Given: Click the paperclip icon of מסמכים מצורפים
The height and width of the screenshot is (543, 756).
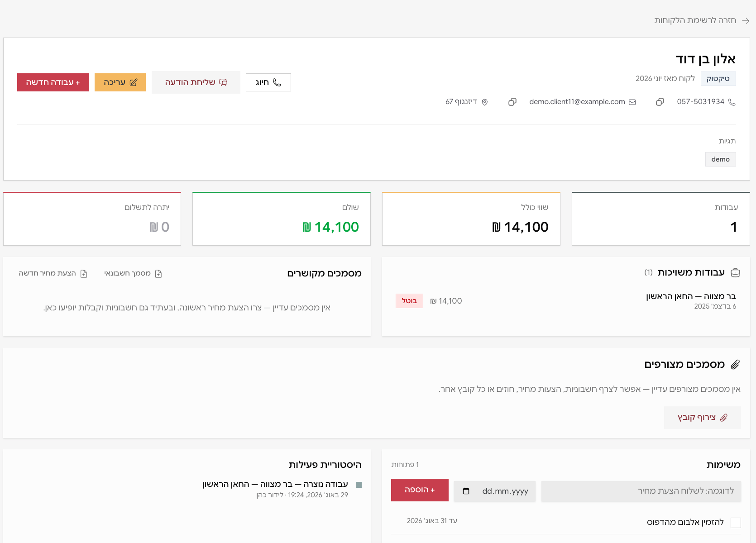Looking at the screenshot, I should [735, 365].
